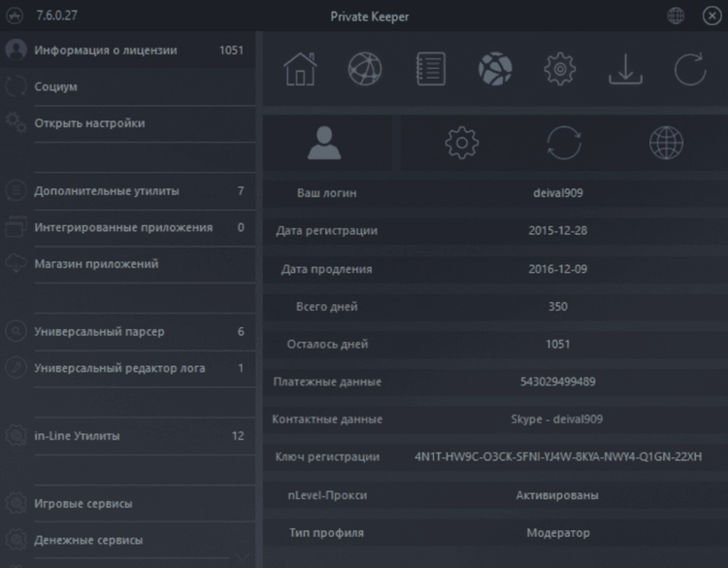Switch to the sync arrows tab
The width and height of the screenshot is (728, 568).
click(x=564, y=143)
